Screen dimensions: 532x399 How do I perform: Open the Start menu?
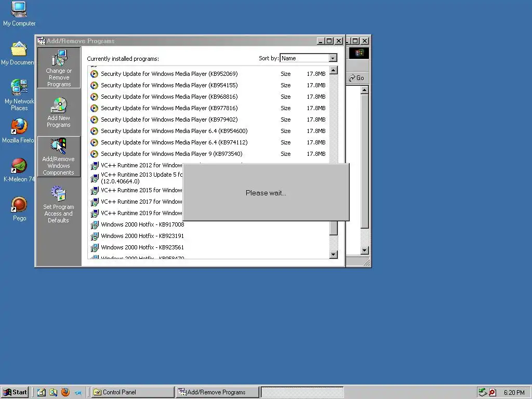click(15, 392)
